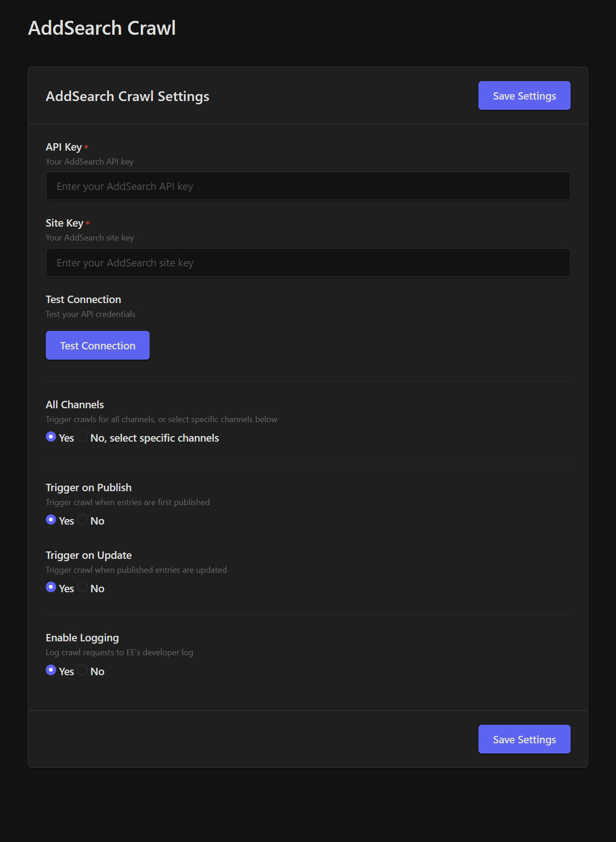Click the AddSearch Crawl page title
Image resolution: width=616 pixels, height=842 pixels.
(102, 28)
